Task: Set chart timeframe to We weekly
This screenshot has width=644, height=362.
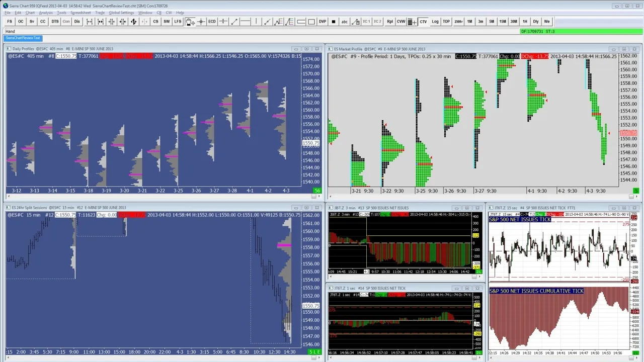Action: 547,22
